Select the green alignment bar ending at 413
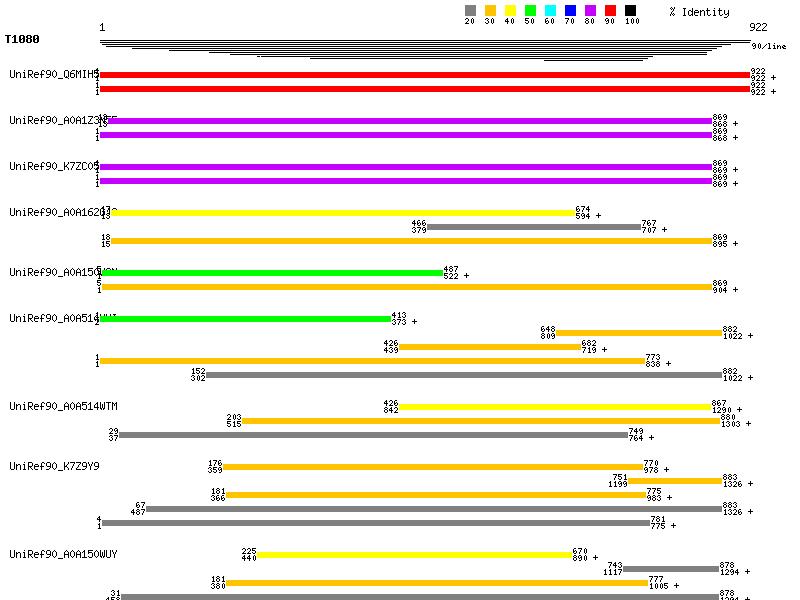The image size is (800, 600). coord(245,319)
